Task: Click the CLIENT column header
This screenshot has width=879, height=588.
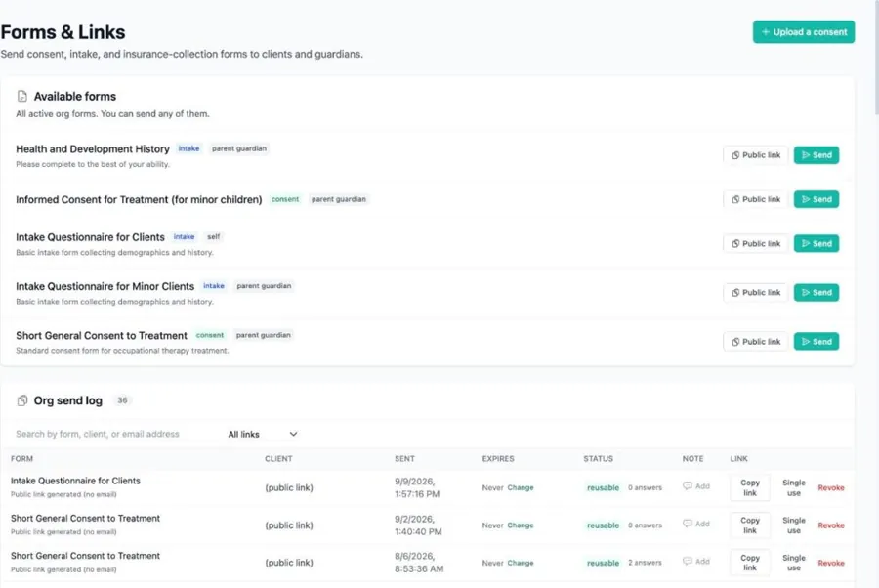Action: (278, 458)
